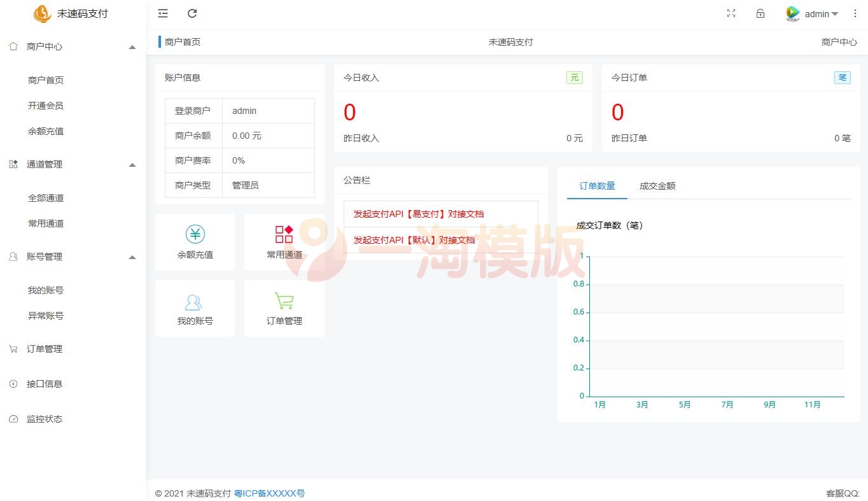Viewport: 868px width, 501px height.
Task: Open 开通会员 in the sidebar
Action: click(x=46, y=106)
